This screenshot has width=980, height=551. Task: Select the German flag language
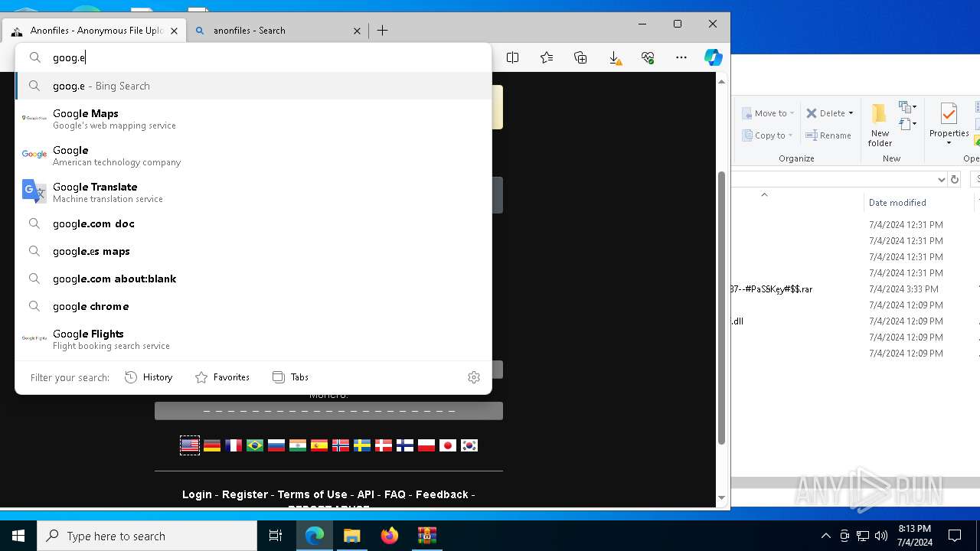pos(212,445)
